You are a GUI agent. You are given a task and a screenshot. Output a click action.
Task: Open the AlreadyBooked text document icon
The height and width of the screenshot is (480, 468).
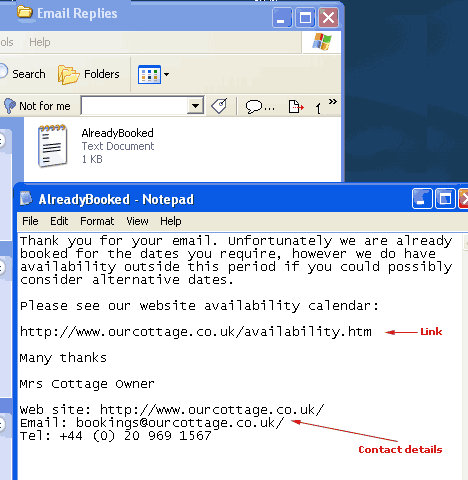(53, 146)
